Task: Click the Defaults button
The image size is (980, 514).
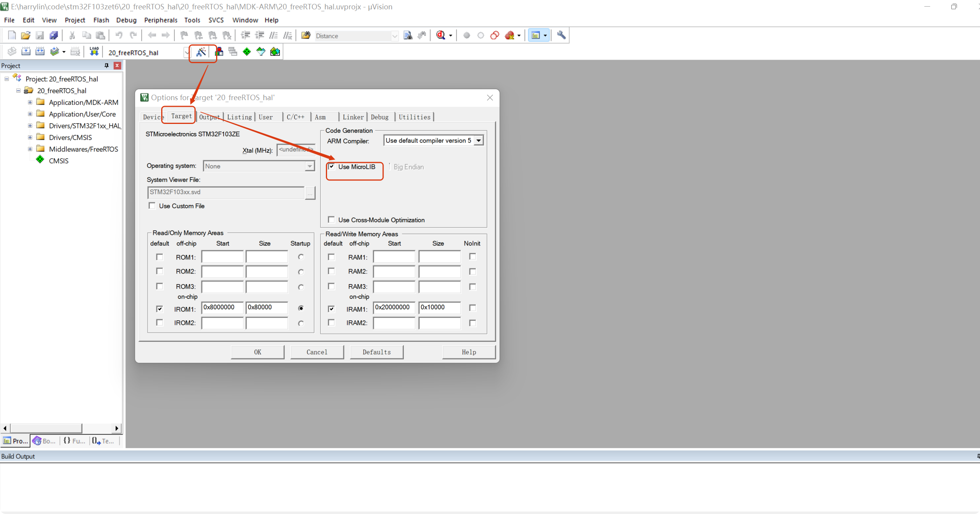Action: pos(376,352)
